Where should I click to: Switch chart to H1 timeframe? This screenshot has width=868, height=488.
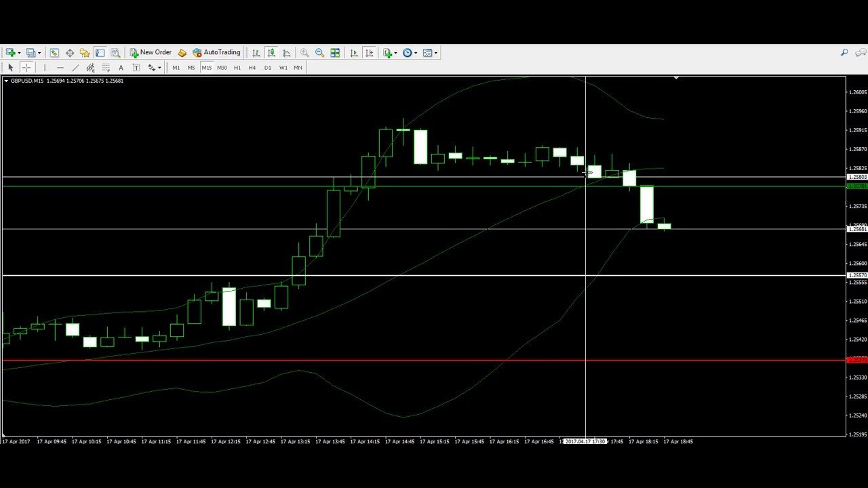point(237,68)
